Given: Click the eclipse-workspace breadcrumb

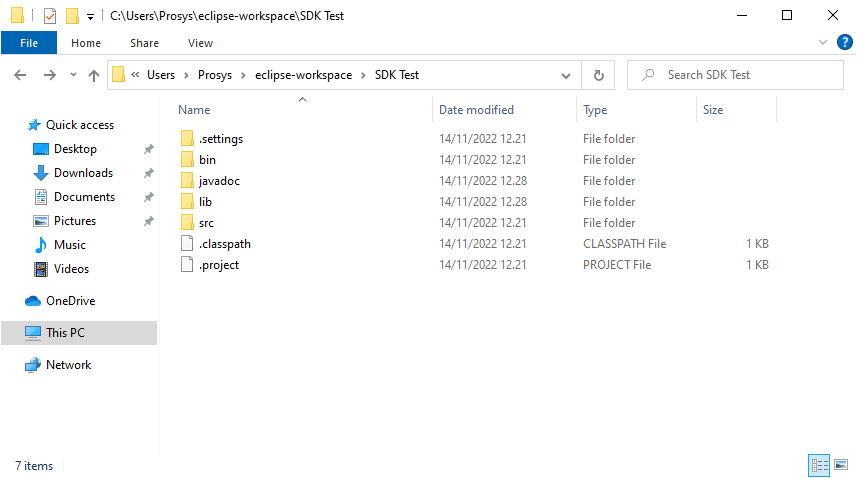Looking at the screenshot, I should pos(302,75).
